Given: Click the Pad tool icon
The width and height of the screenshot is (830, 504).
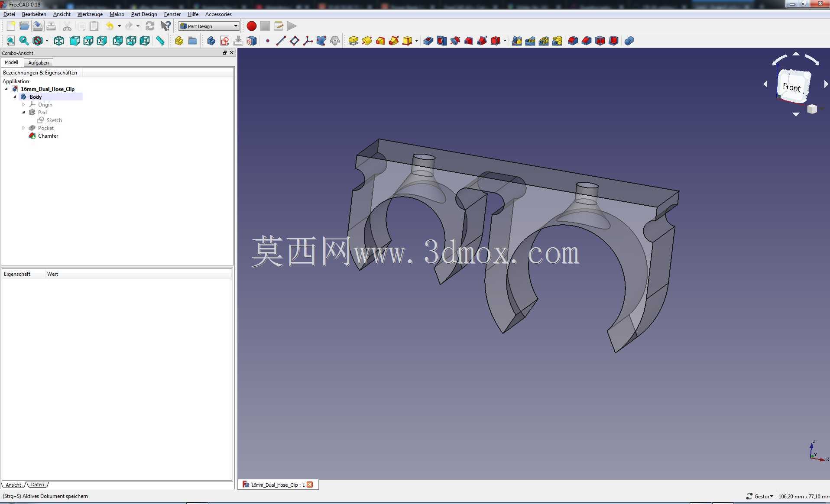Looking at the screenshot, I should [x=353, y=41].
